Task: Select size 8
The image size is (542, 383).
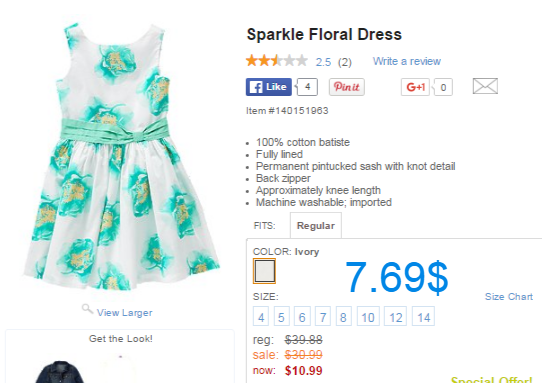Action: click(x=343, y=316)
